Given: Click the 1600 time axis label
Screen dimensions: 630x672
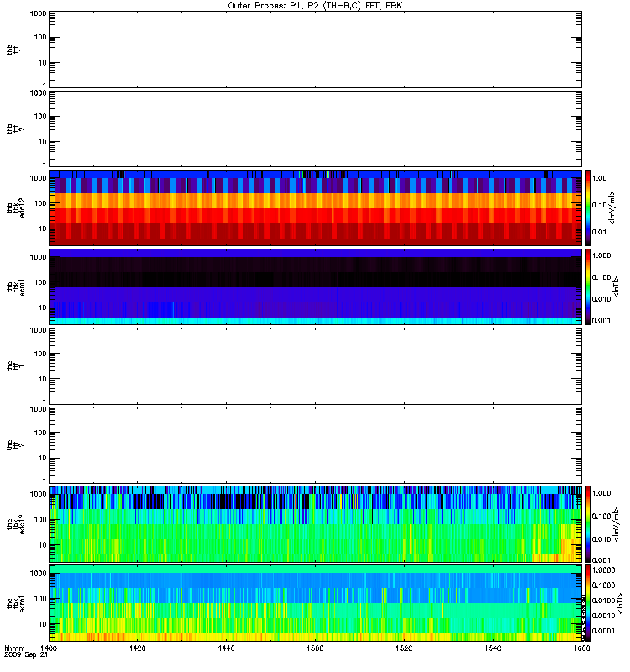Looking at the screenshot, I should pos(581,648).
